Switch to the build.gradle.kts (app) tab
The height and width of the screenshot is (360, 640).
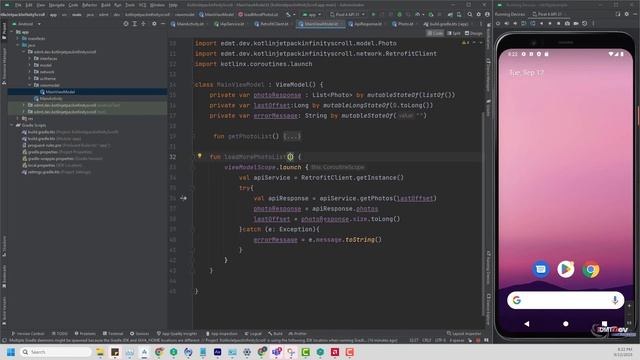(446, 24)
